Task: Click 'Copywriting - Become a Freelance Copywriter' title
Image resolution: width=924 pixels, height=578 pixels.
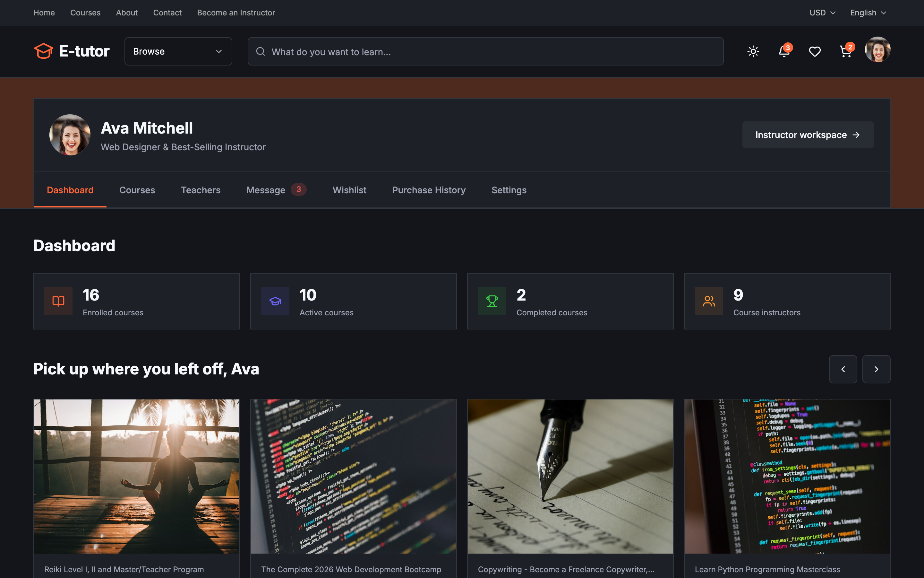Action: 566,569
